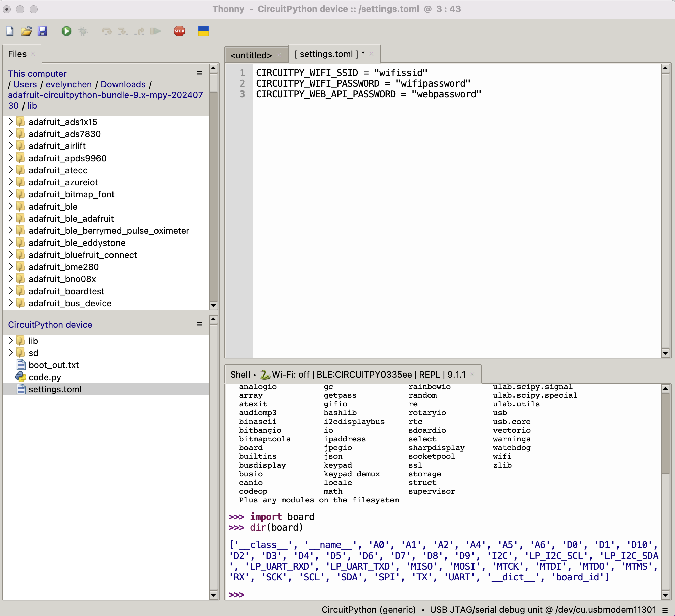This screenshot has width=675, height=616.
Task: Navigate to This computer link
Action: coord(37,74)
